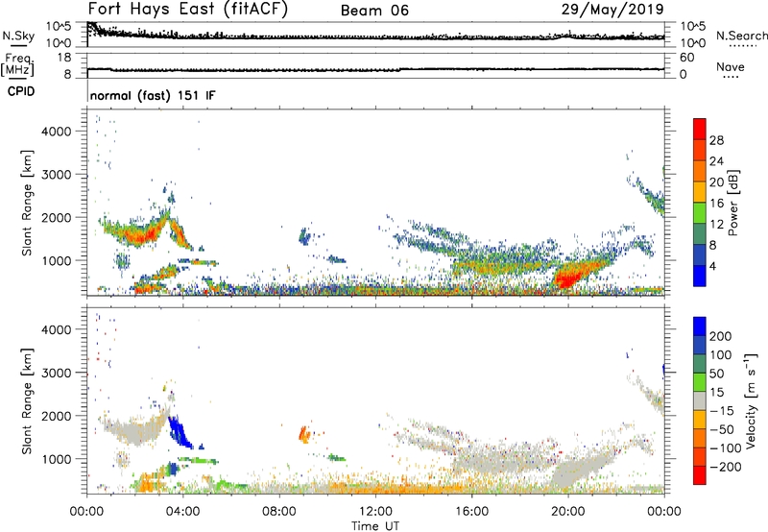768x532 pixels.
Task: Click the "16:00" time tick label
Action: (x=471, y=512)
